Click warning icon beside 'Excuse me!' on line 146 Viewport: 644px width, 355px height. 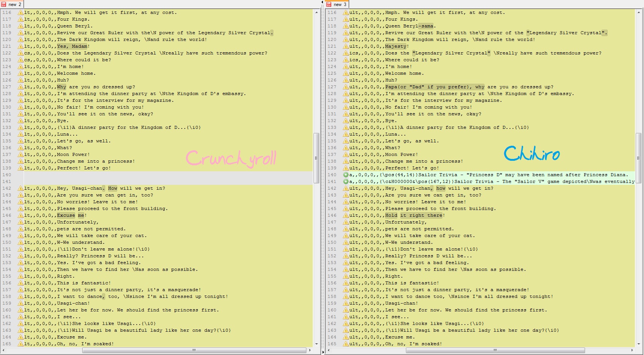21,215
